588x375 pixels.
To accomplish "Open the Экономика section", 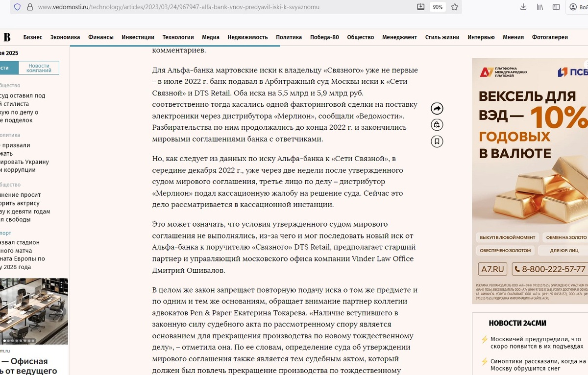I will 65,37.
